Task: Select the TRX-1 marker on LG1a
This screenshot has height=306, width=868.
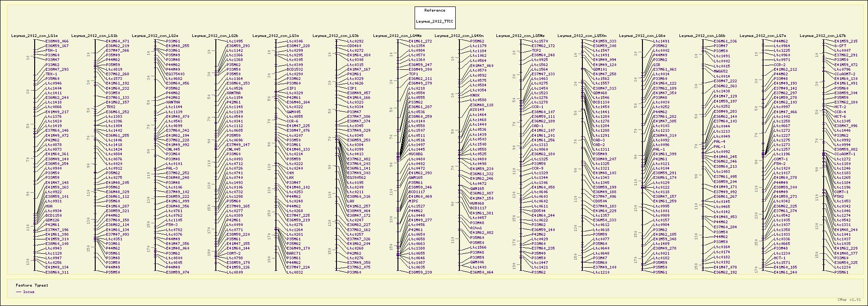Action: point(51,74)
